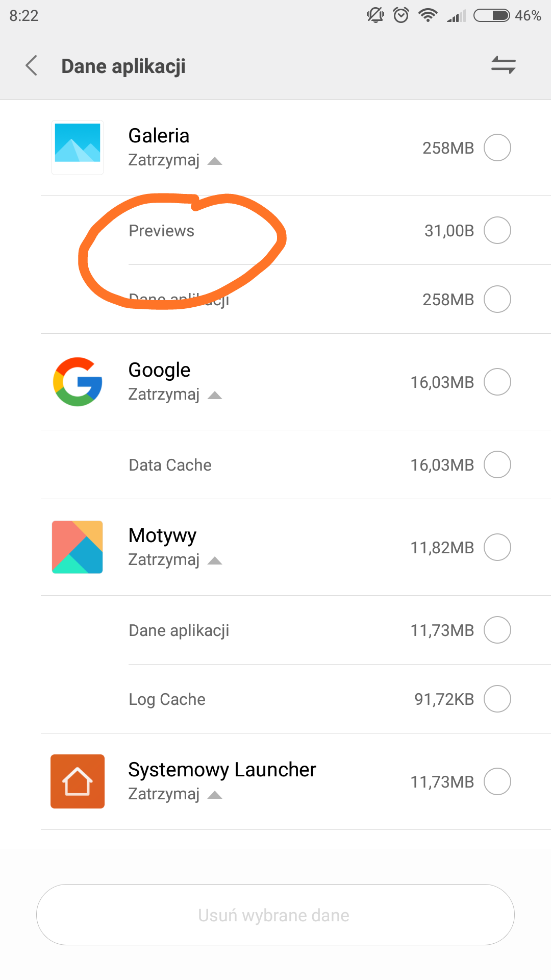Screen dimensions: 551x980
Task: Collapse the Galeria section arrow
Action: click(215, 161)
